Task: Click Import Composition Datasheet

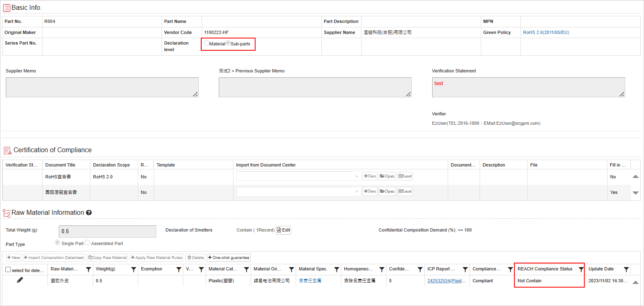Action: 54,258
